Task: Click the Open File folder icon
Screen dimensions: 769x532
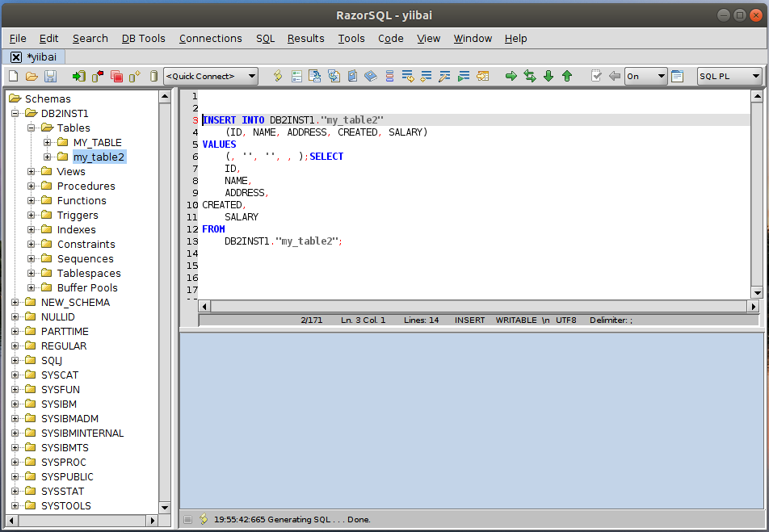Action: [x=32, y=76]
